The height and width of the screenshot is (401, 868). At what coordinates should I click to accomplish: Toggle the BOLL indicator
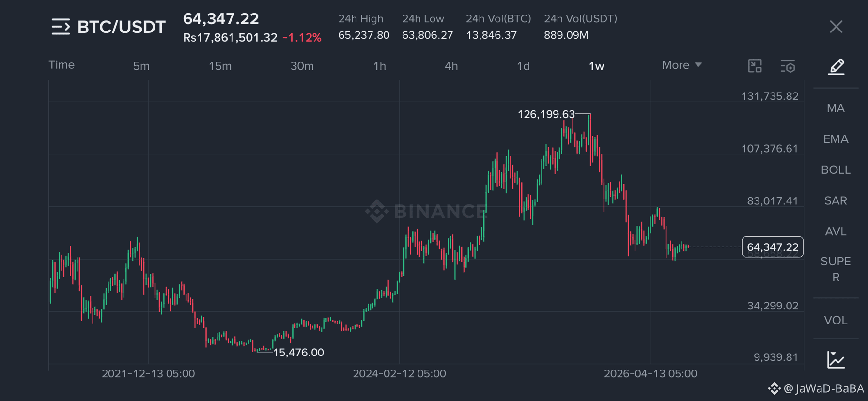pos(836,170)
